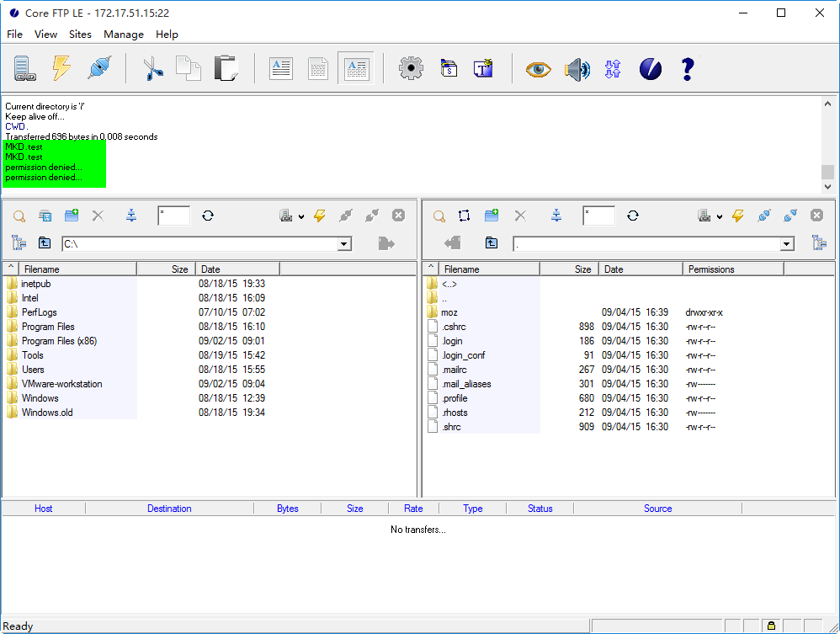Viewport: 840px width, 634px height.
Task: Sort remote files by Permissions column header
Action: click(711, 269)
